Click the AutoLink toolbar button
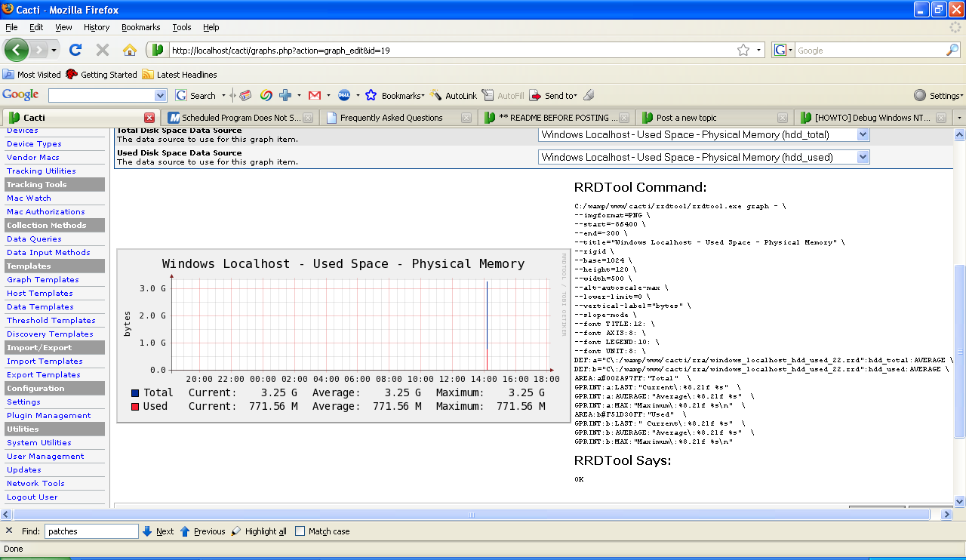The height and width of the screenshot is (560, 966). tap(454, 95)
